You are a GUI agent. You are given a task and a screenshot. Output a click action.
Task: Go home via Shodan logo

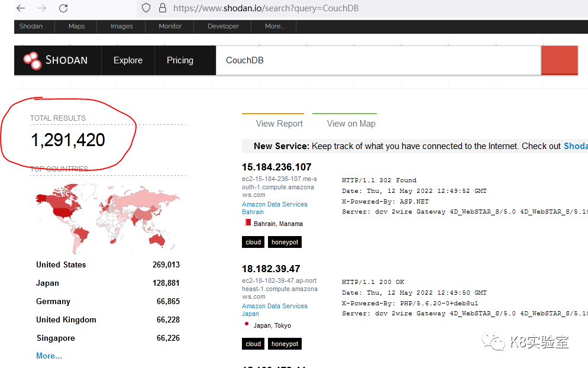56,60
